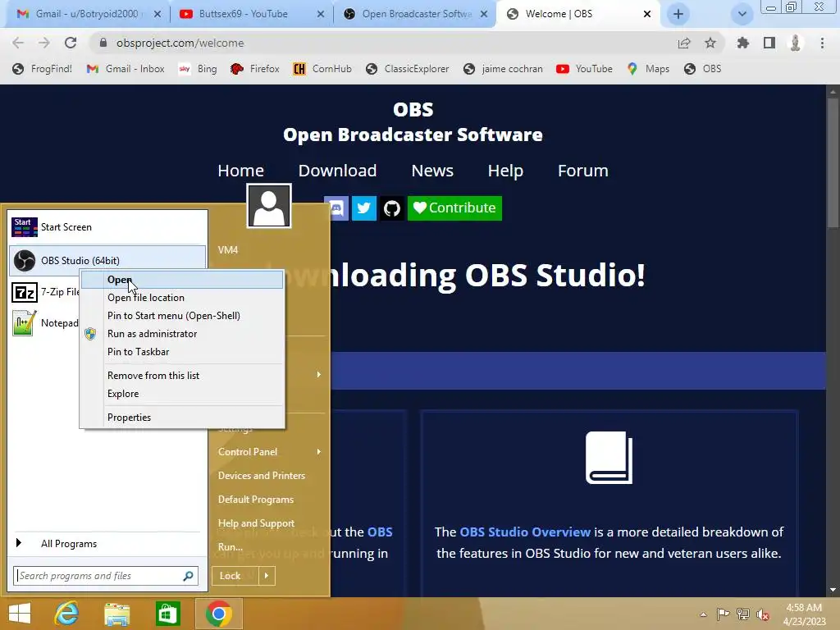This screenshot has width=840, height=630.
Task: Open the Discord icon on OBS page
Action: [336, 208]
